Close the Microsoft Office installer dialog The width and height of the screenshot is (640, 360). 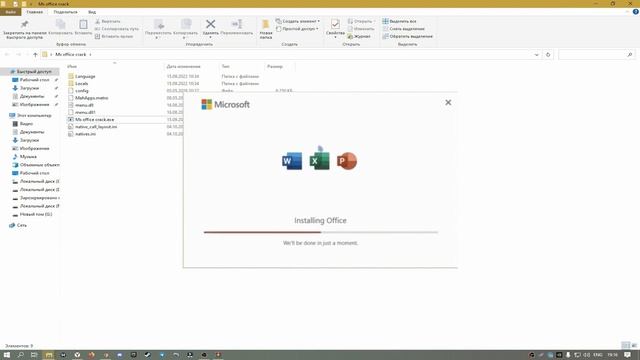click(x=448, y=102)
